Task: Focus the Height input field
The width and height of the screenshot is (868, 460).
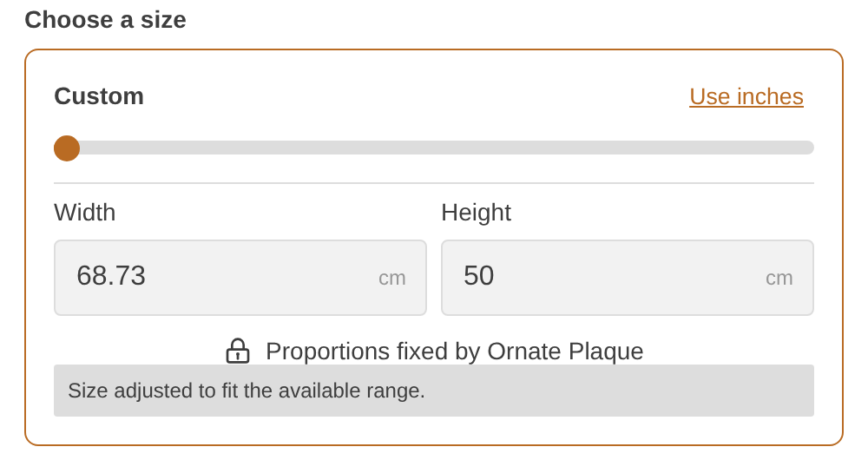Action: tap(628, 278)
